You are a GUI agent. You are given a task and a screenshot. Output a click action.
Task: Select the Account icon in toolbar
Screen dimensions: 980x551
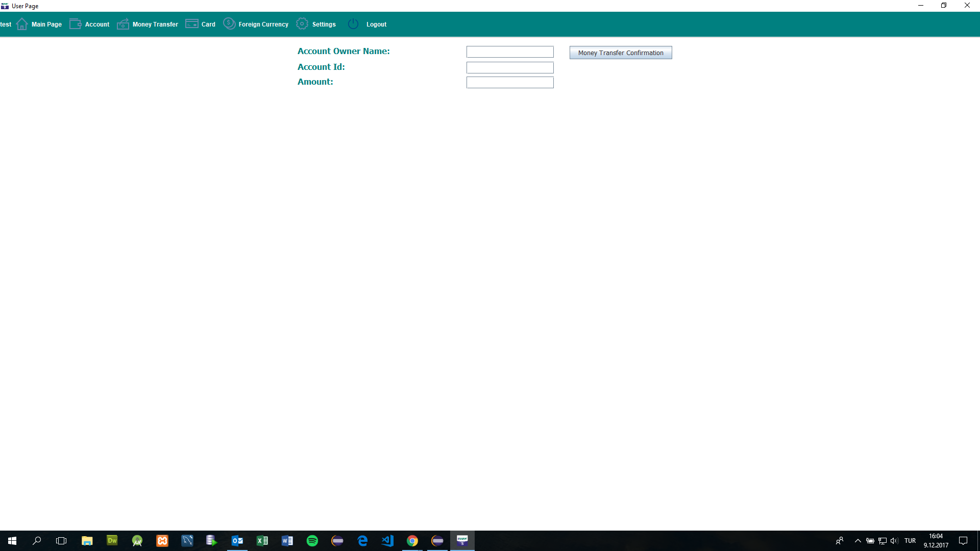tap(75, 23)
